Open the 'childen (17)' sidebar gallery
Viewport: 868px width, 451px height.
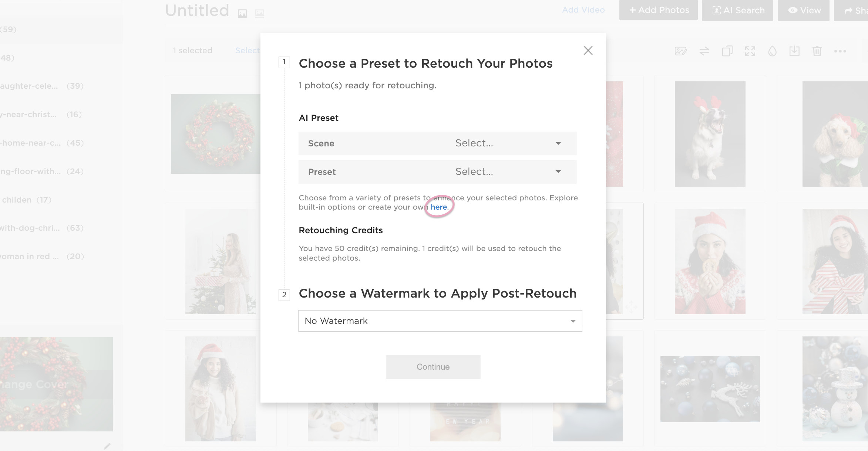click(26, 200)
